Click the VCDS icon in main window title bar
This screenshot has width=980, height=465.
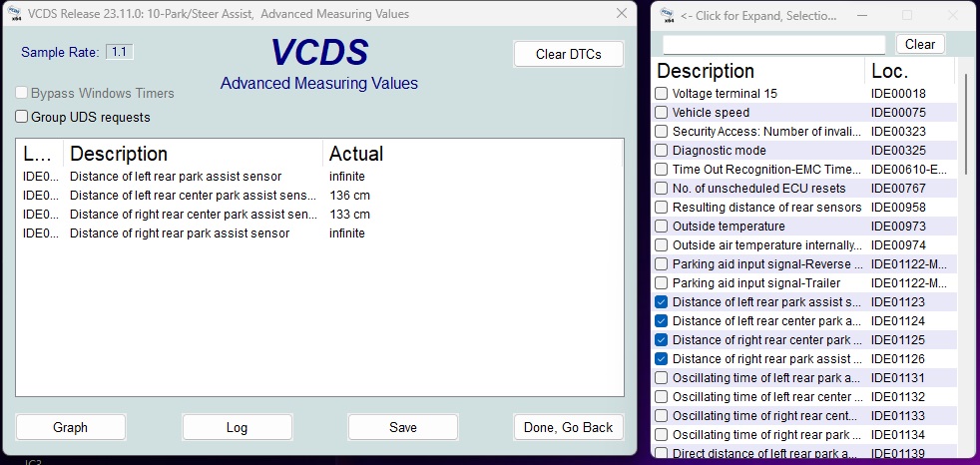[x=13, y=13]
